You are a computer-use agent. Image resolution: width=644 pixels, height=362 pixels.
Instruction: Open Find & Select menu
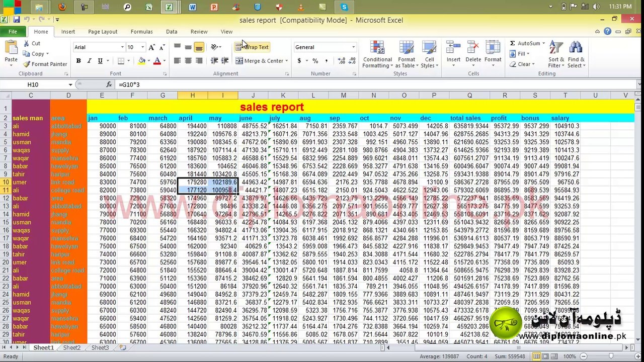tap(576, 54)
